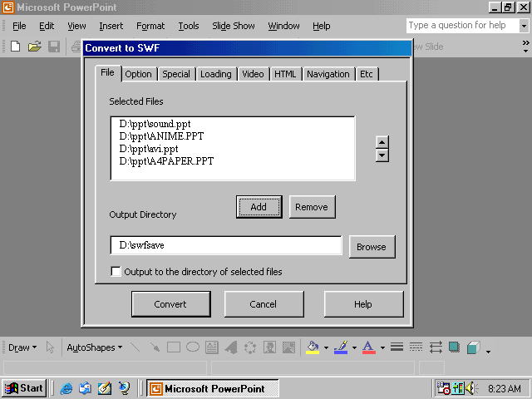Click the Insert Picture icon
This screenshot has height=399, width=532.
click(x=288, y=347)
